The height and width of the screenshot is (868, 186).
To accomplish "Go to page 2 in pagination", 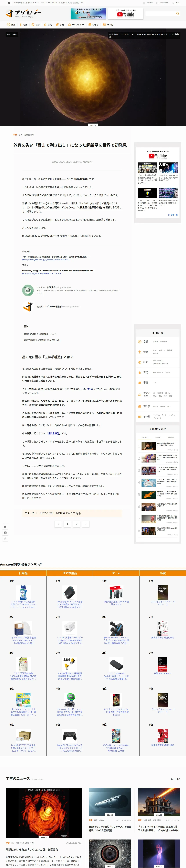I will (x=77, y=524).
